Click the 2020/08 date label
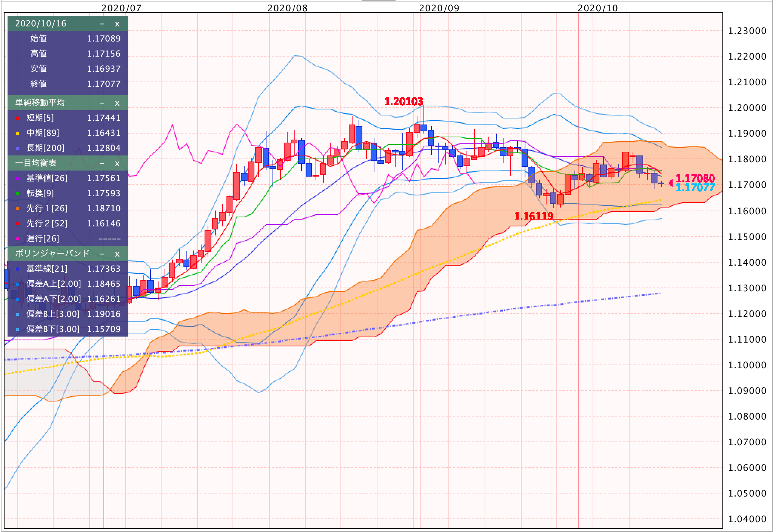The height and width of the screenshot is (532, 773). [x=288, y=8]
